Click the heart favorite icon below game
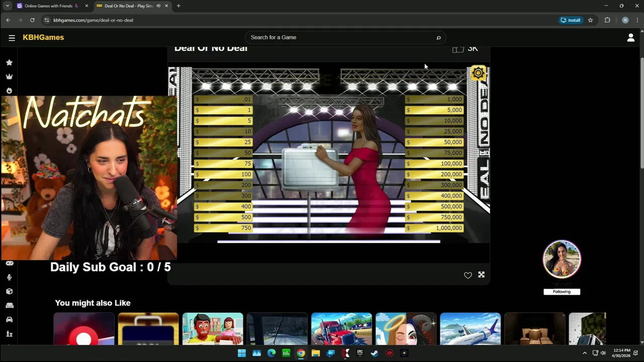The height and width of the screenshot is (362, 644). tap(468, 275)
